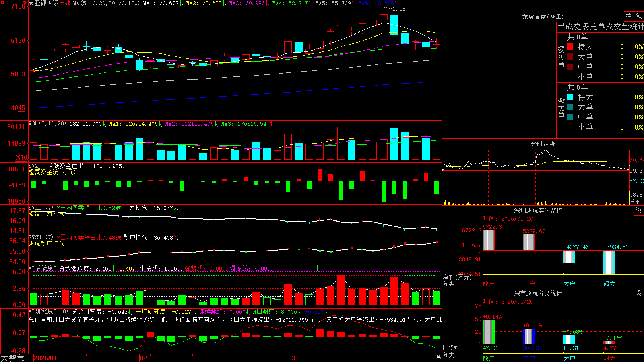This screenshot has width=644, height=362.
Task: Click the 03 month marker on time axis
Action: (292, 358)
